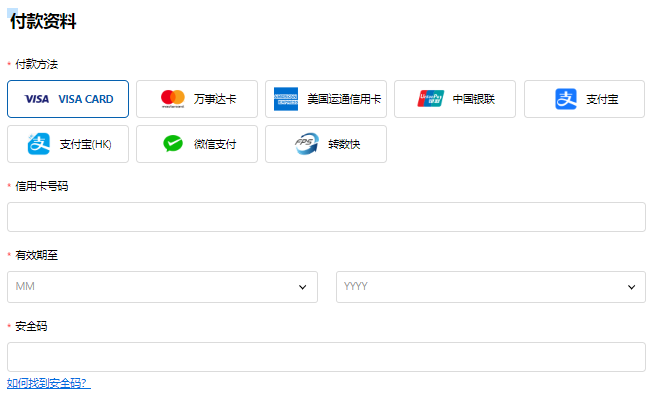Image resolution: width=664 pixels, height=402 pixels.
Task: Focus the 信用卡号码 card number field
Action: tap(326, 217)
